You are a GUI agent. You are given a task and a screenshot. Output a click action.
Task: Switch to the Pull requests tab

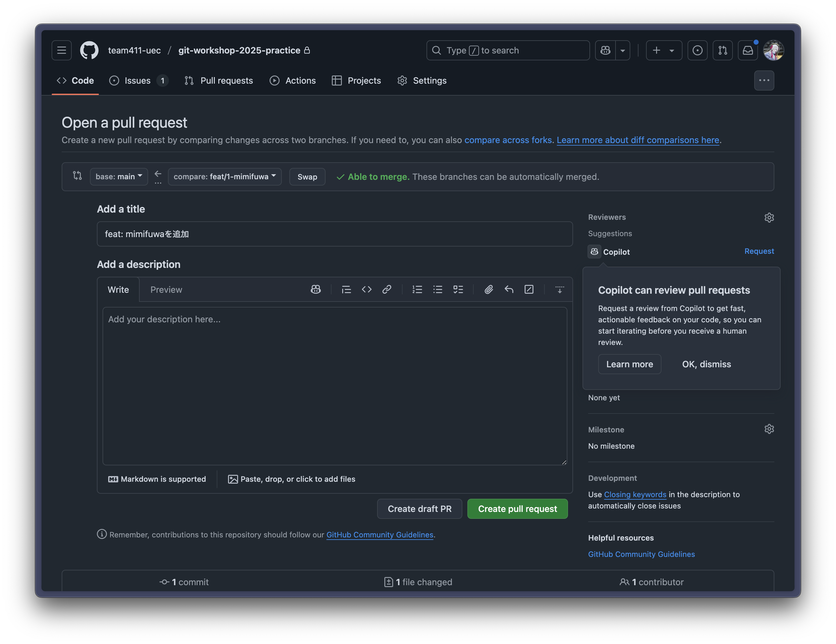(x=219, y=81)
